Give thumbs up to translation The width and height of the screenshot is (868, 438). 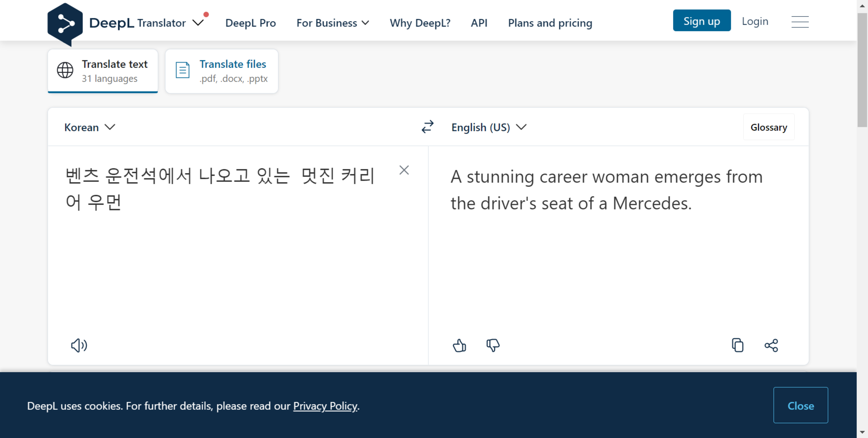[459, 345]
